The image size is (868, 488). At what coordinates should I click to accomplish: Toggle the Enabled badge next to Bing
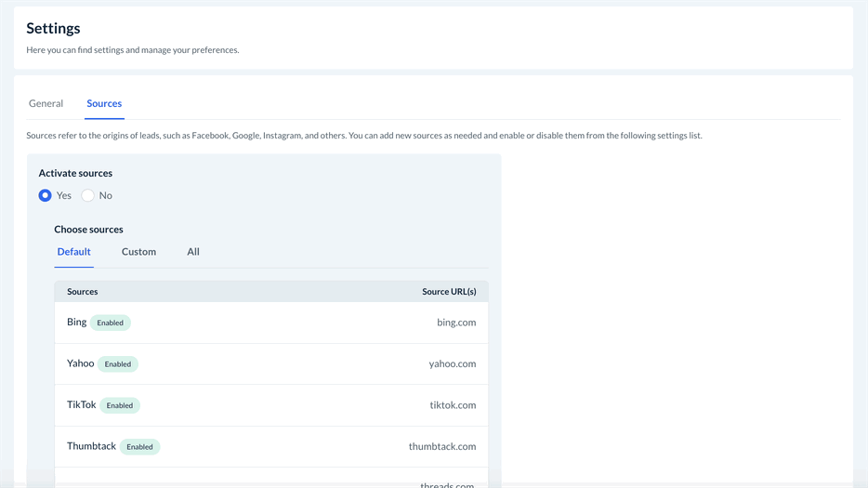tap(111, 323)
